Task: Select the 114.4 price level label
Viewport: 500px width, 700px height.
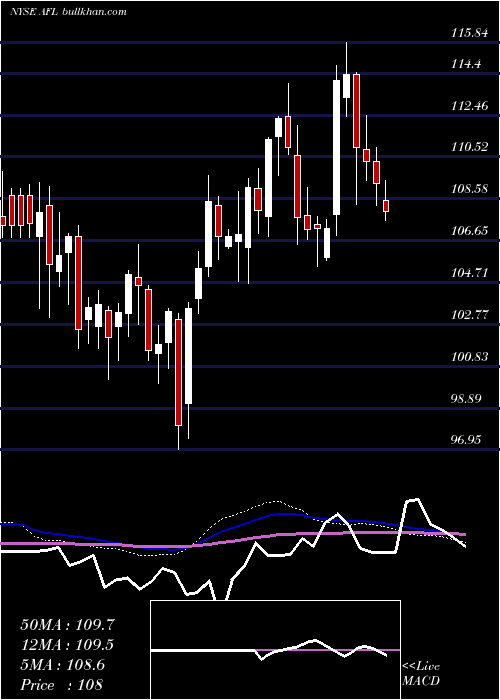Action: (467, 64)
